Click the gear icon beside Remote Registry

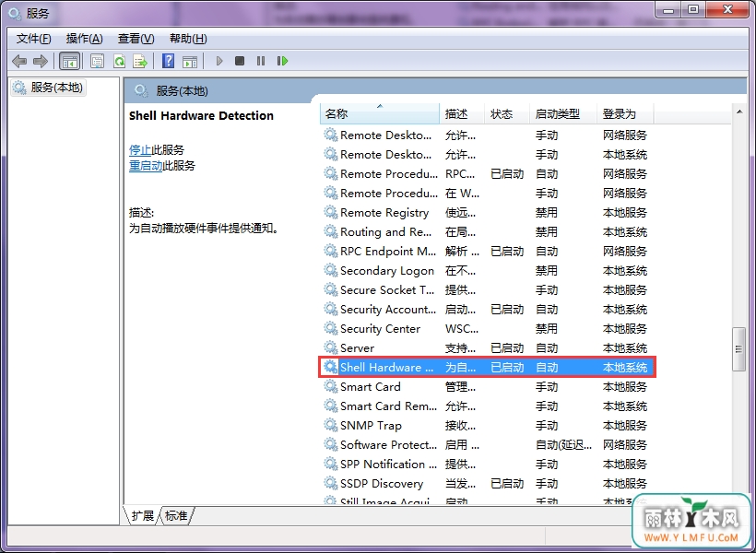click(330, 212)
